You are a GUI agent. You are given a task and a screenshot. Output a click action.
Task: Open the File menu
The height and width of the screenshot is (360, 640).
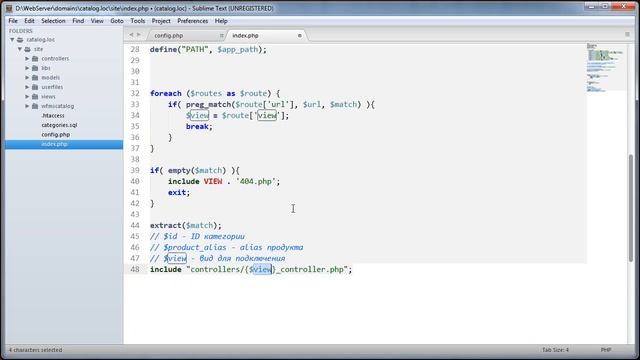pos(13,21)
